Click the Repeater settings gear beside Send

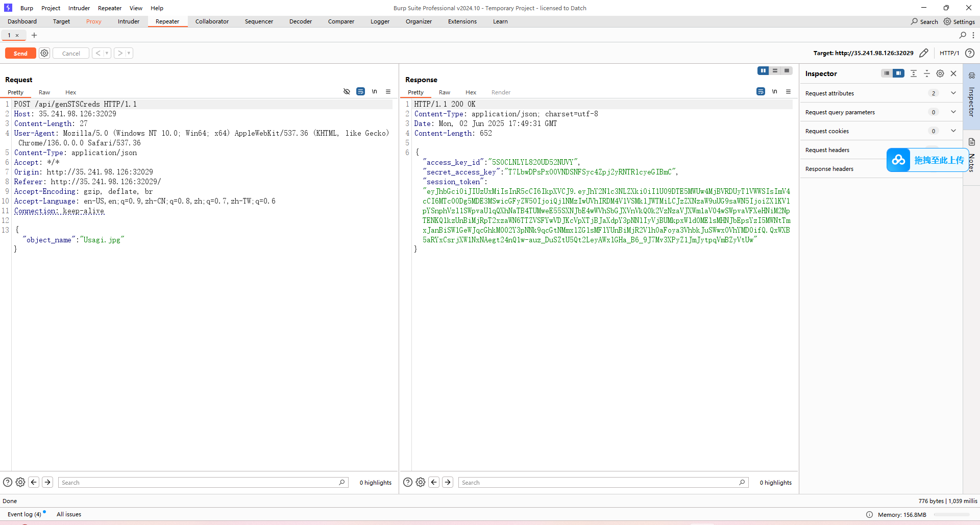pyautogui.click(x=44, y=53)
